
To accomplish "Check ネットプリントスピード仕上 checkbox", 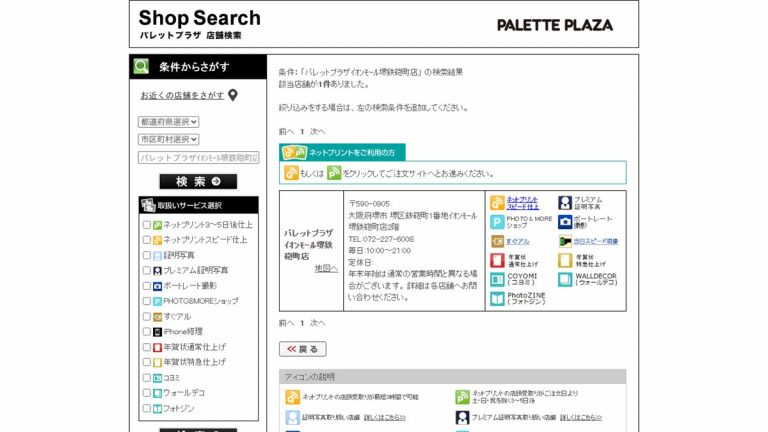I will [146, 240].
